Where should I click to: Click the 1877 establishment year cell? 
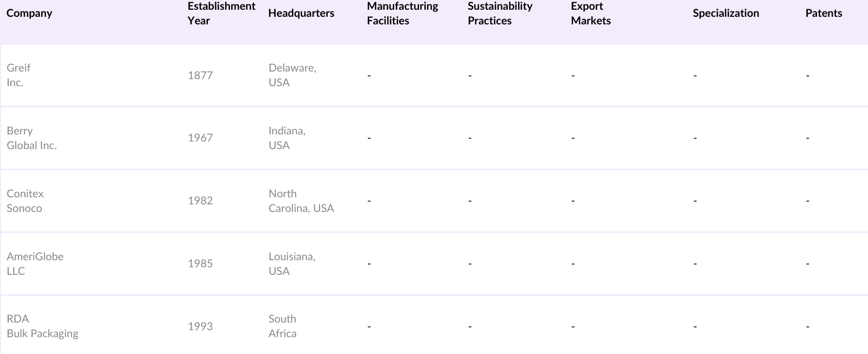tap(200, 75)
